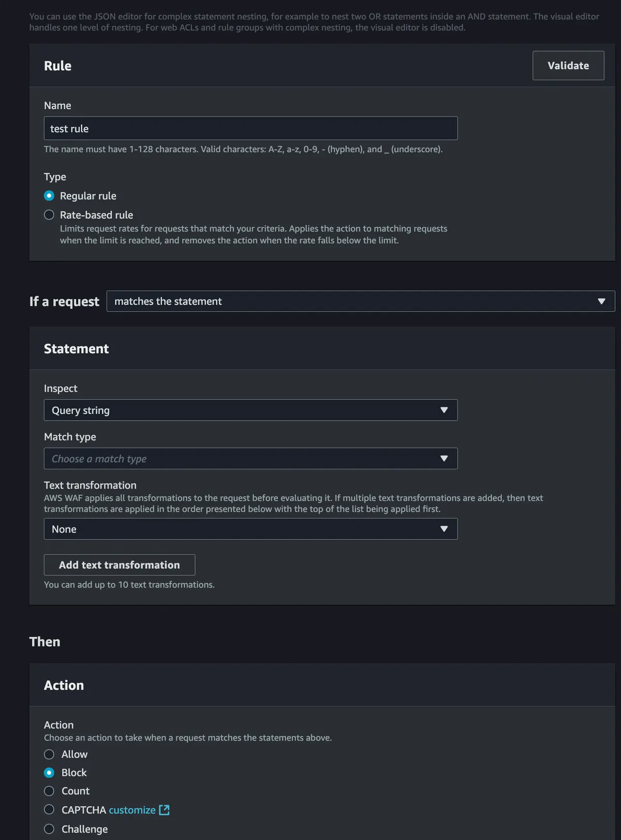
Task: Select the CAPTCHA action radio button
Action: point(49,809)
